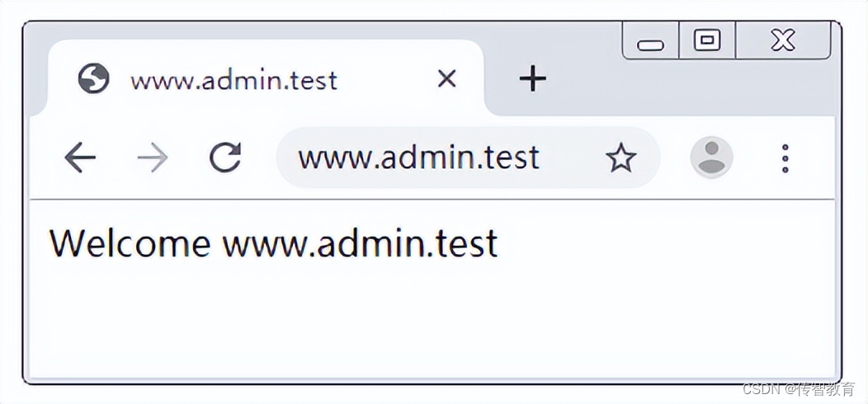Click the greyed-out forward arrow
868x404 pixels.
(x=153, y=157)
